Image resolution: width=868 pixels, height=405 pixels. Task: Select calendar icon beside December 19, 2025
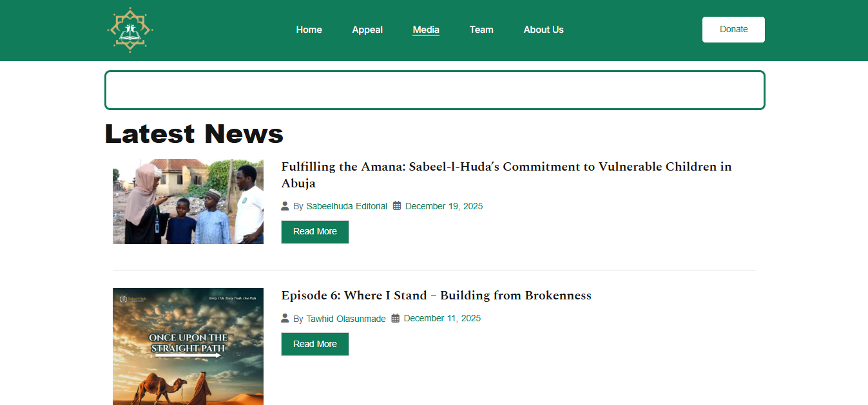pos(397,206)
